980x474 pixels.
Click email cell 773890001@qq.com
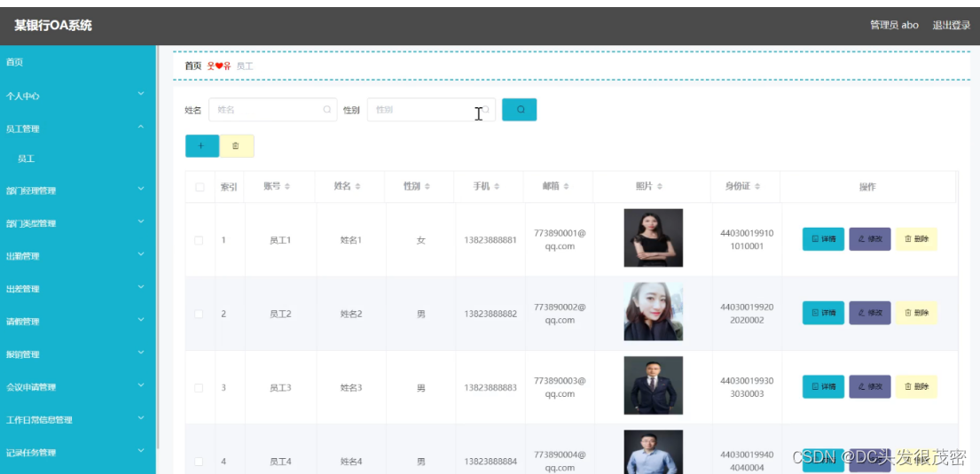point(560,239)
